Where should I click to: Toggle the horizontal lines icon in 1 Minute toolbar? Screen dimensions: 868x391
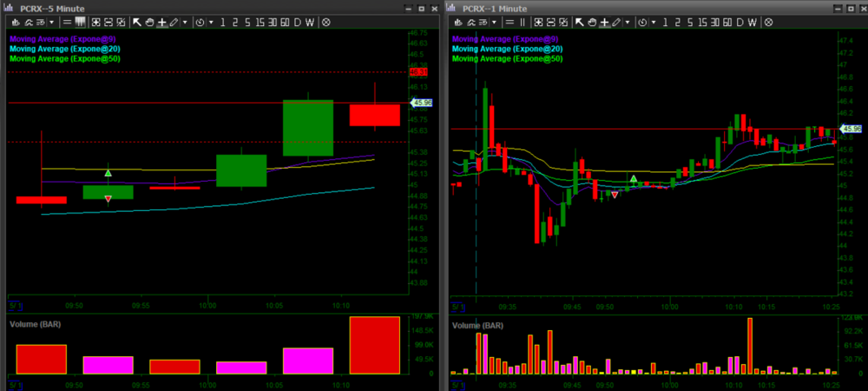(x=511, y=22)
